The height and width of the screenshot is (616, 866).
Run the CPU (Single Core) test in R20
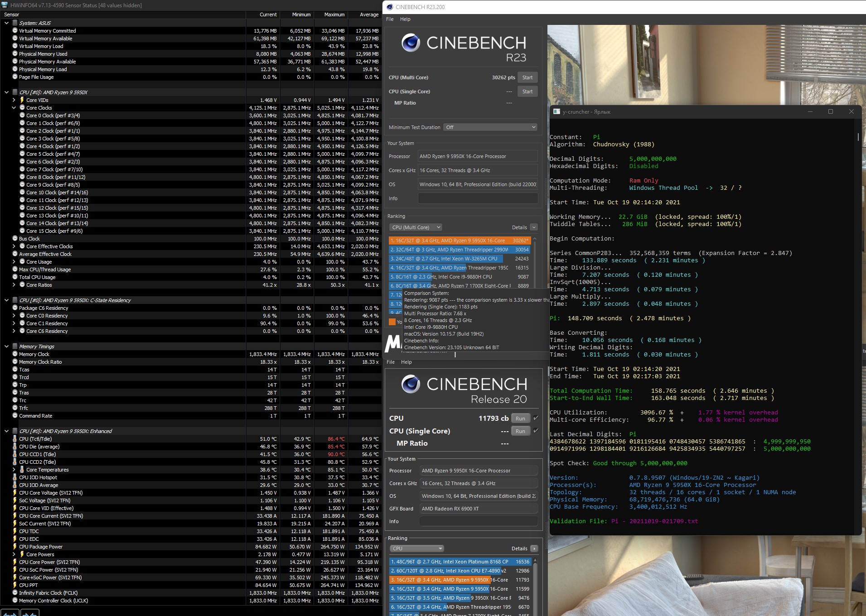click(x=520, y=431)
